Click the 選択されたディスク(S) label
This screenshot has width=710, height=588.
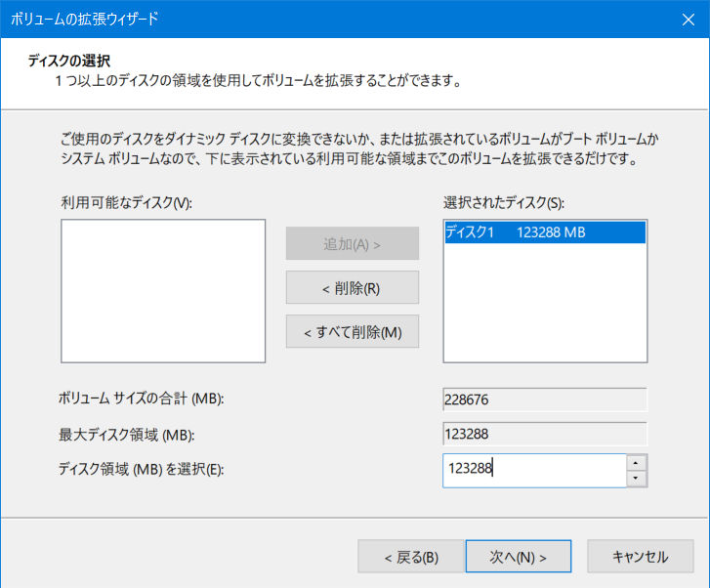(x=504, y=202)
